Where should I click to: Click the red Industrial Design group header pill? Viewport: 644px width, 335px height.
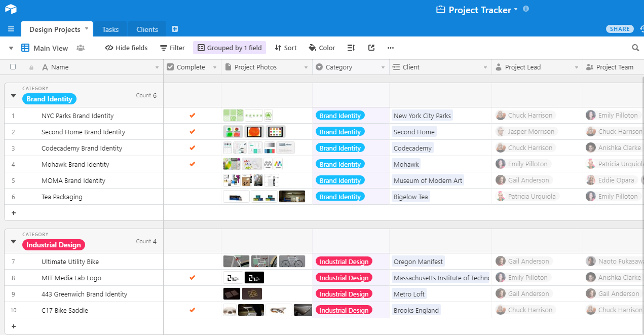(x=53, y=245)
